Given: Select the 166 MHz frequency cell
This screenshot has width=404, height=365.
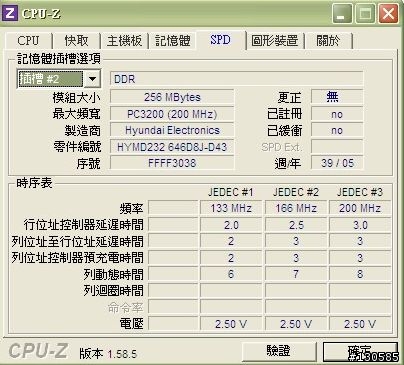Looking at the screenshot, I should [x=296, y=208].
